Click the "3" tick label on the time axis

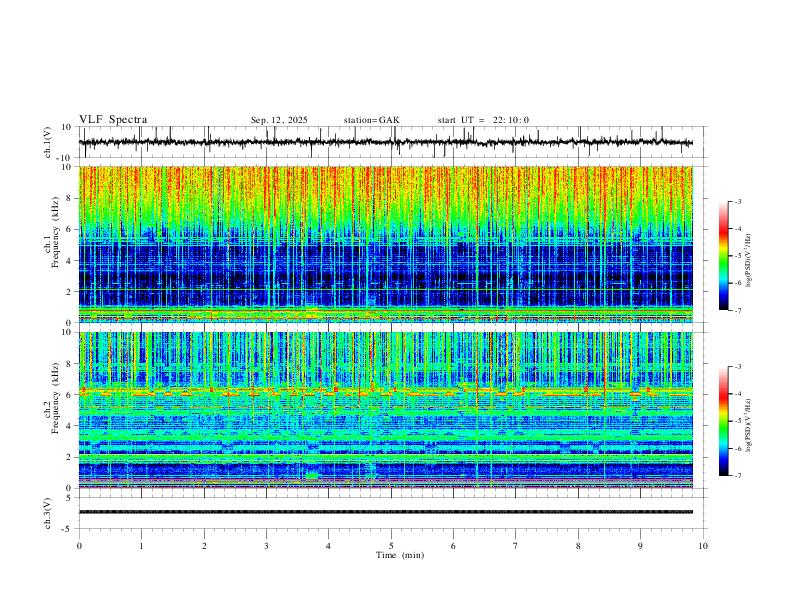coord(266,546)
